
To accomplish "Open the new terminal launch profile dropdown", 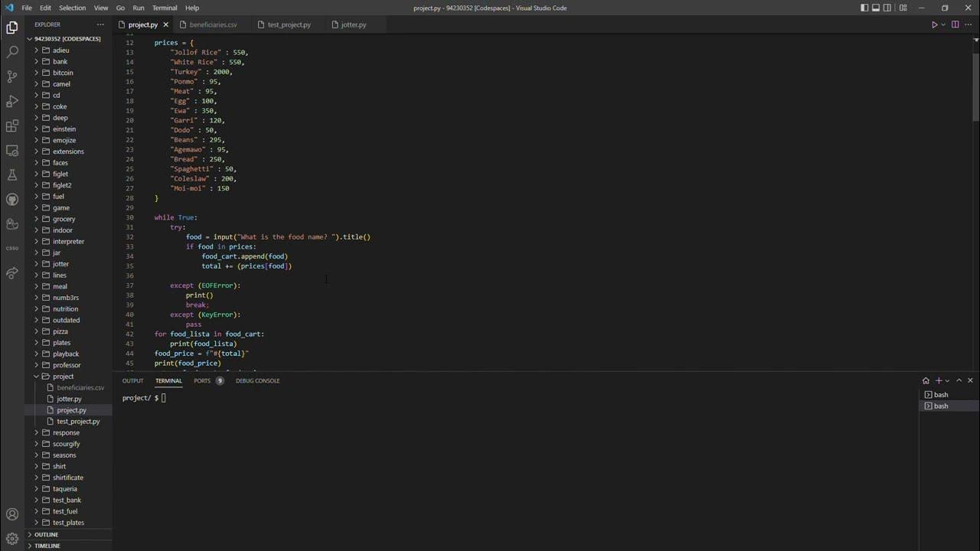I will [x=948, y=380].
